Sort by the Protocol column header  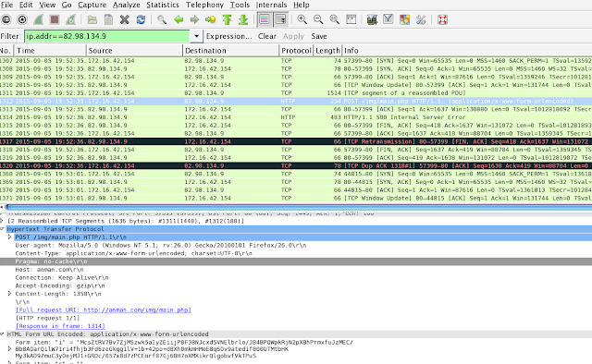point(296,51)
